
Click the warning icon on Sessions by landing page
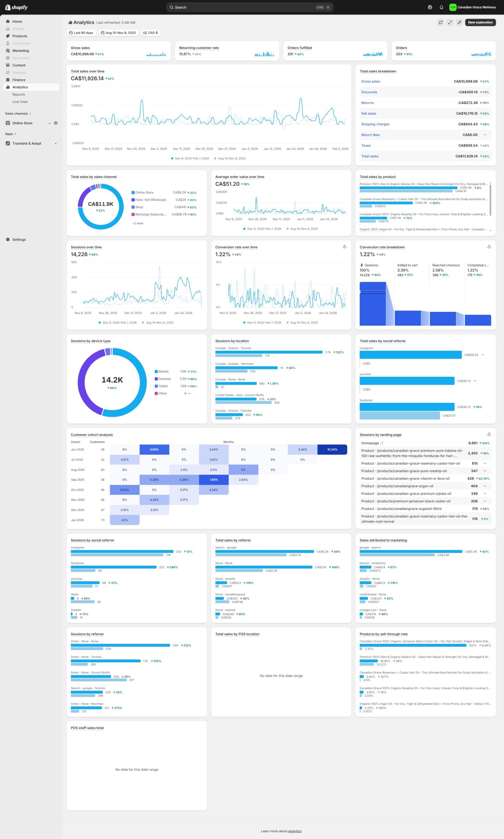(489, 434)
